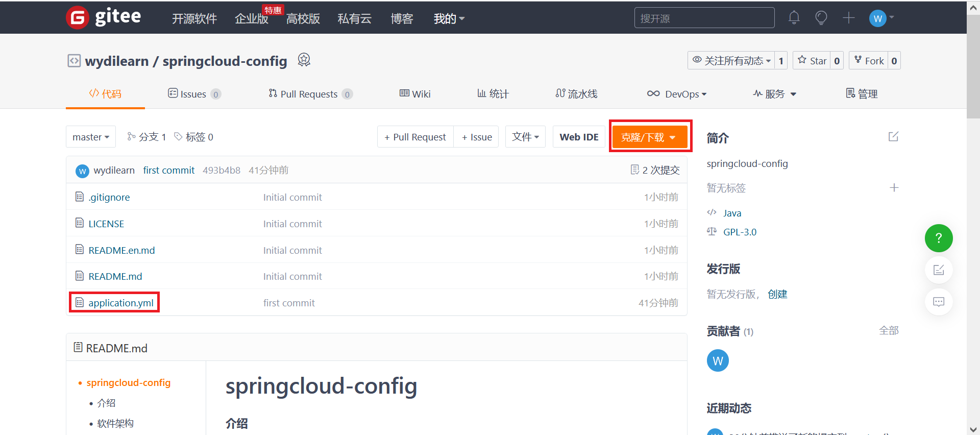Viewport: 980px width, 435px height.
Task: Open notifications bell icon
Action: pyautogui.click(x=794, y=18)
